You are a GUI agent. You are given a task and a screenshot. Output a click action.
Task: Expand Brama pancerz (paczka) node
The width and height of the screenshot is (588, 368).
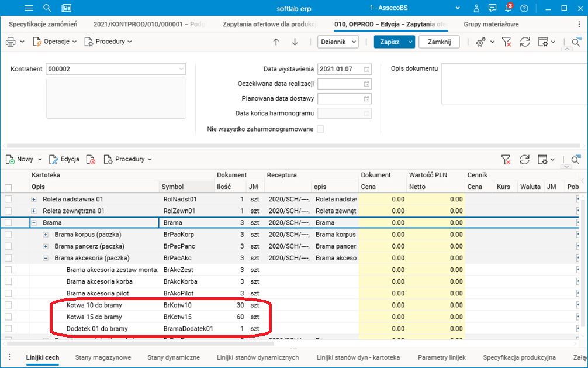pyautogui.click(x=46, y=246)
